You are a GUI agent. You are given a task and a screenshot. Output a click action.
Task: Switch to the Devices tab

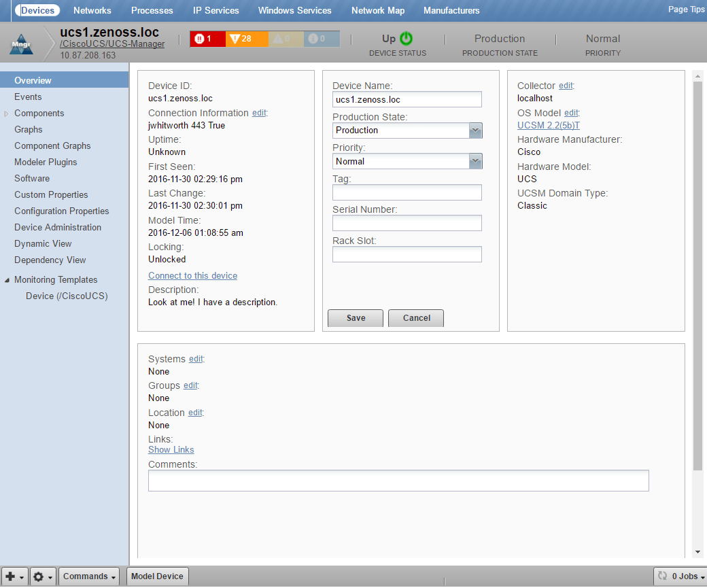(37, 10)
